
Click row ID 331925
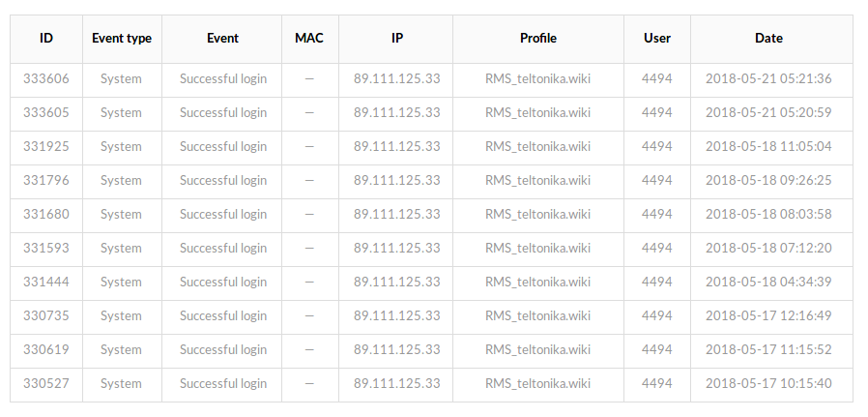click(46, 147)
